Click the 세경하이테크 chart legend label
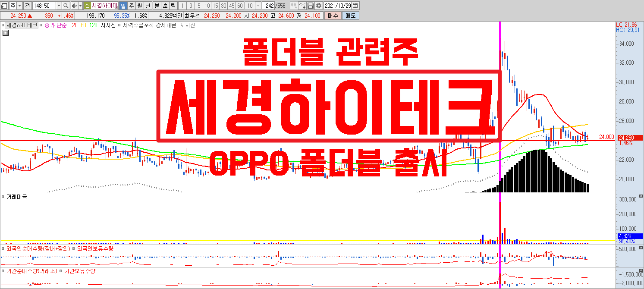 (22, 25)
